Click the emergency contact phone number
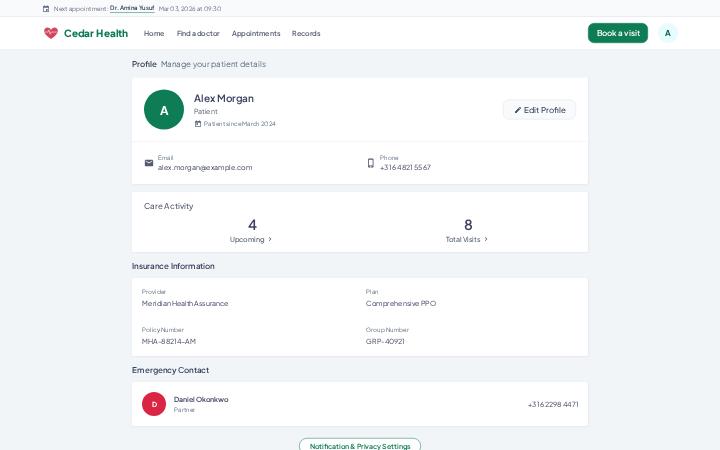720x450 pixels. point(553,405)
